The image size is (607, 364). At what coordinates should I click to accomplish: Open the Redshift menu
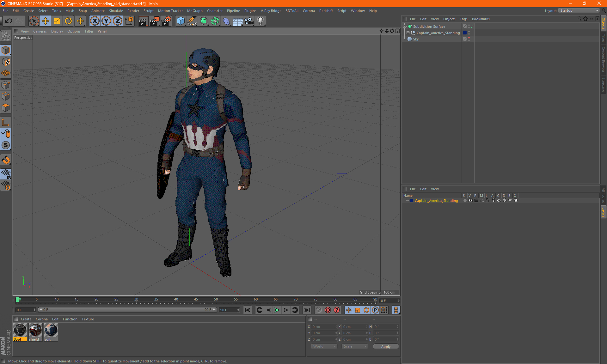tap(326, 11)
